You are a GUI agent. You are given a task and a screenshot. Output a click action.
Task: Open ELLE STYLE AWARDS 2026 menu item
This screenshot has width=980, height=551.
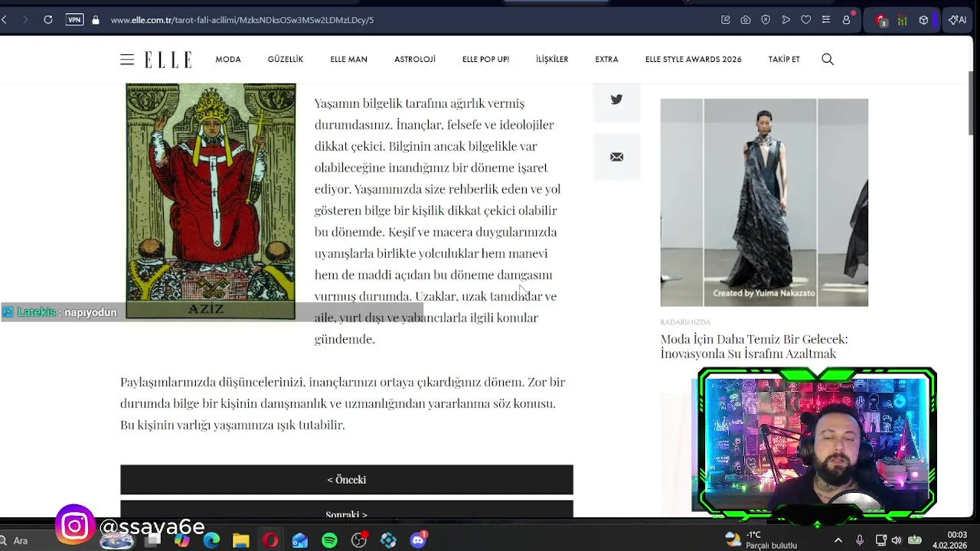694,59
